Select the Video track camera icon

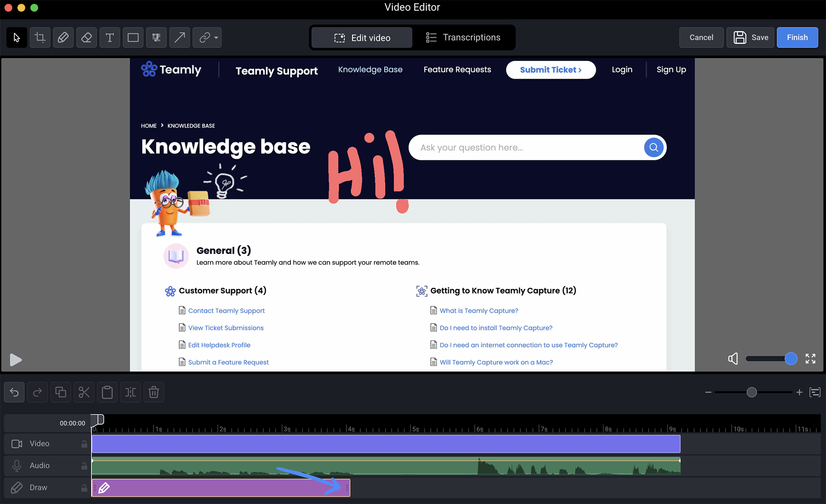pos(17,444)
